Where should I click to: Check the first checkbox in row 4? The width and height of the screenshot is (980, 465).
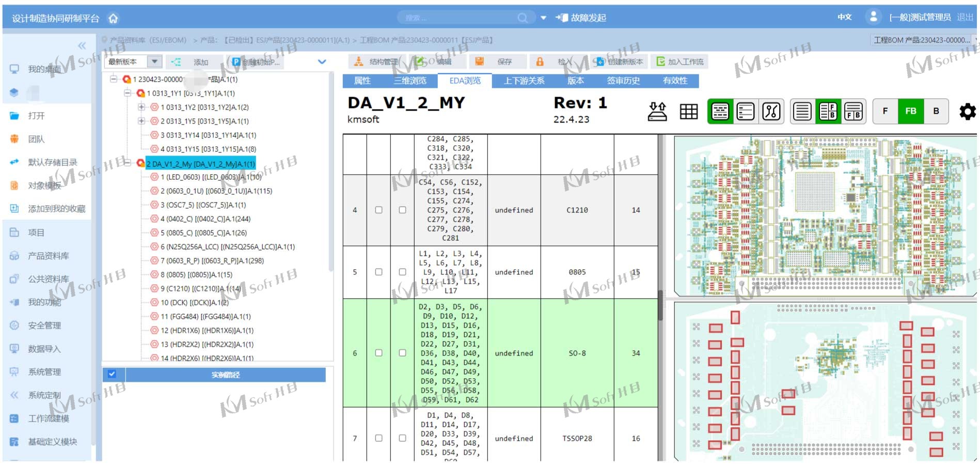click(x=378, y=210)
